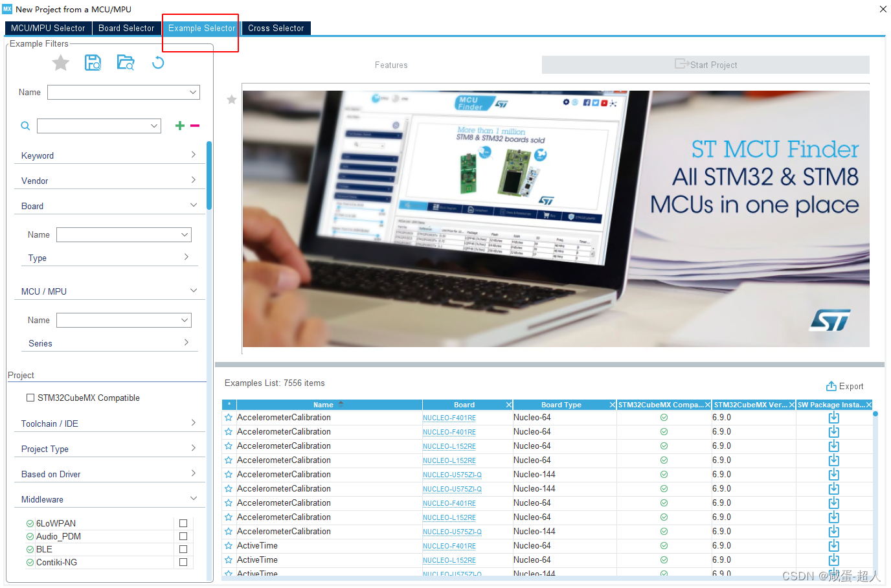Tick the BLE middleware checkbox
The width and height of the screenshot is (891, 588).
[x=183, y=549]
